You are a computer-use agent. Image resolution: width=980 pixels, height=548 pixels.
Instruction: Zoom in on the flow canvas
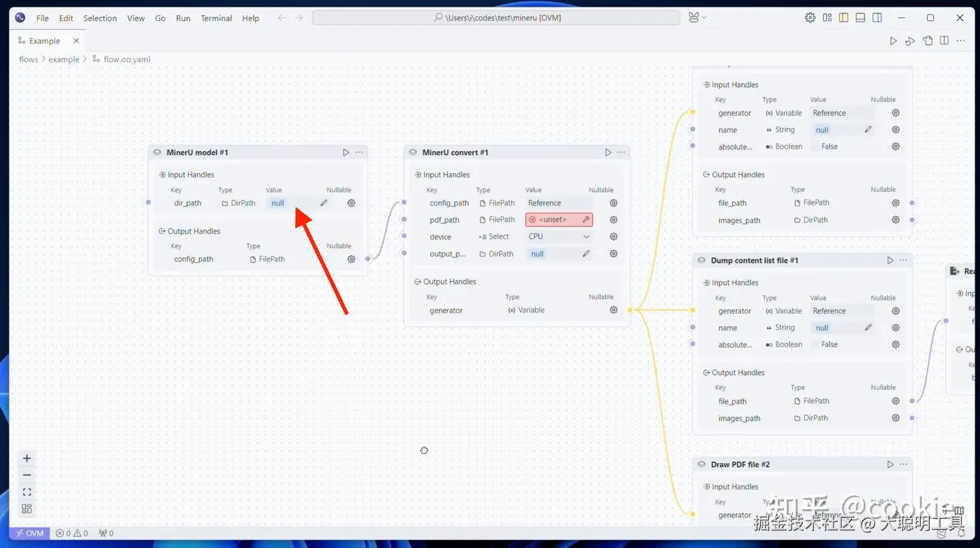(27, 458)
